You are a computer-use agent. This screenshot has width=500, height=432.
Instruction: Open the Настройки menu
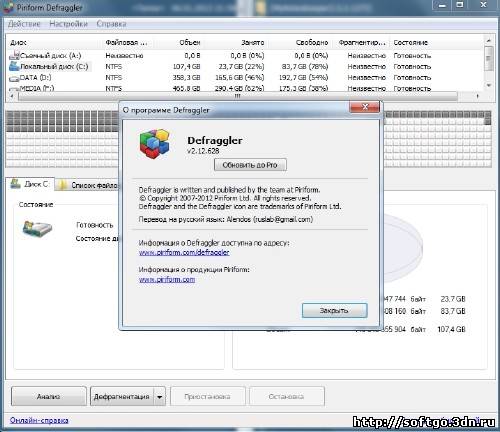coord(68,24)
